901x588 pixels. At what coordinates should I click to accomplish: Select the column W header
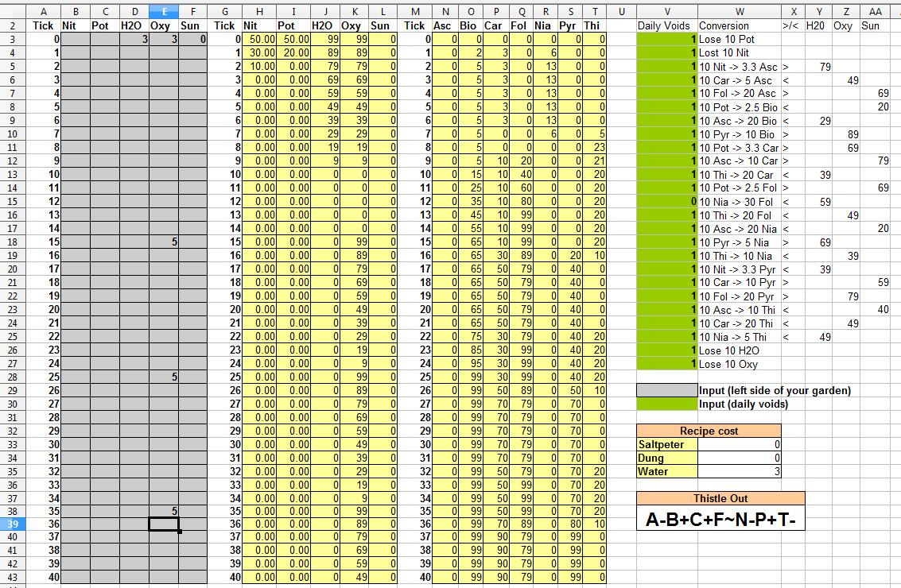click(x=740, y=11)
